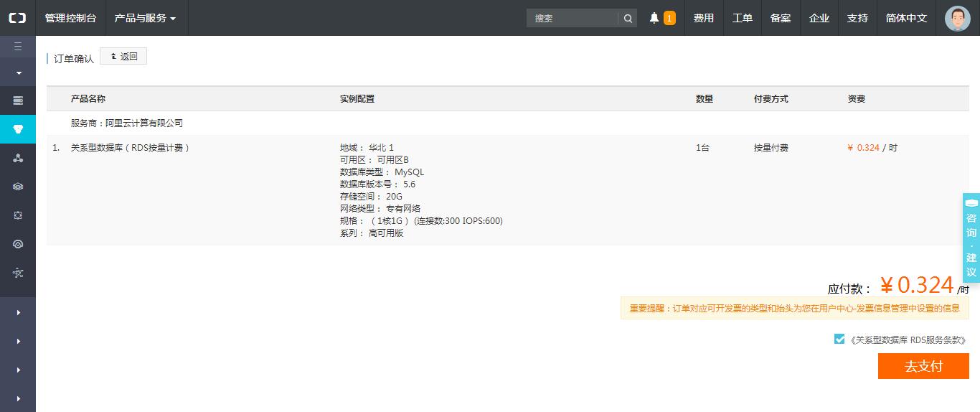Screen dimensions: 980x412
Task: Click the 数据库版本号： 5.6 line
Action: (x=377, y=184)
